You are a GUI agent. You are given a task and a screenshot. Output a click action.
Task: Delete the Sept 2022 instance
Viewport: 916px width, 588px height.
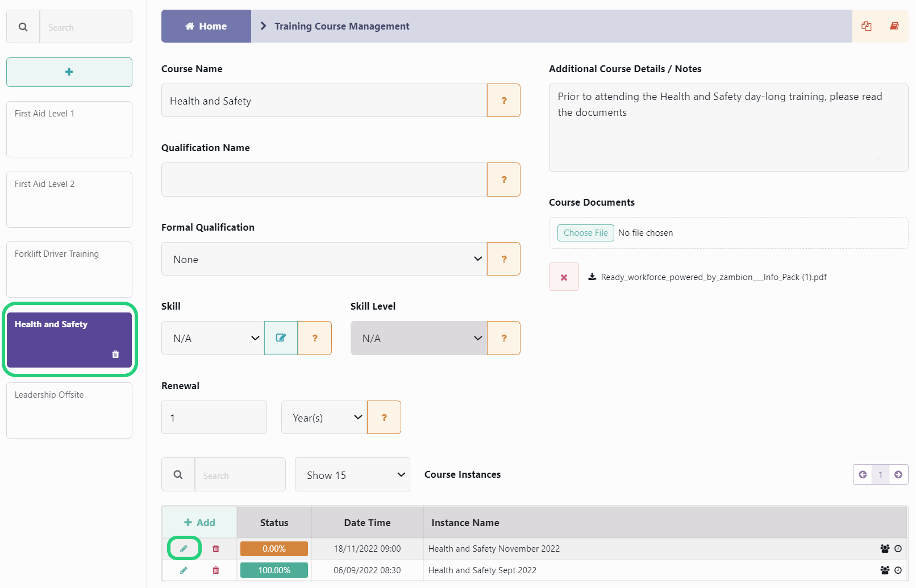[216, 570]
